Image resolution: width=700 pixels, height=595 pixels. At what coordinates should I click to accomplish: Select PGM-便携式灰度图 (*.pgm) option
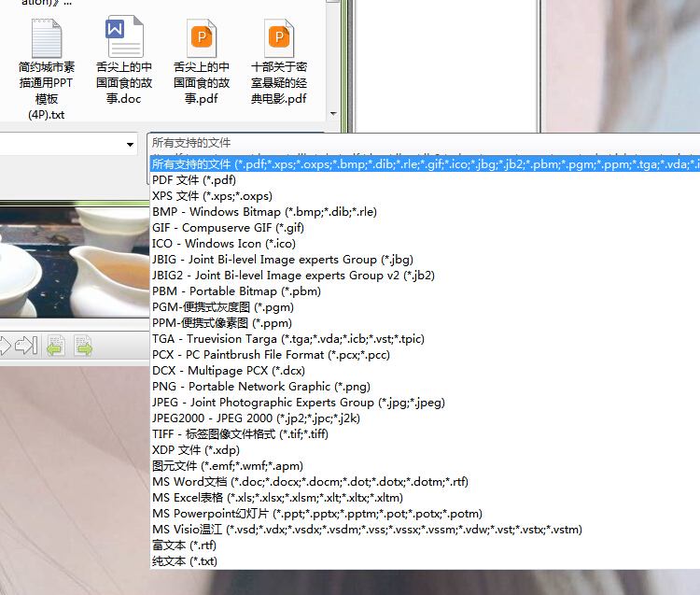[x=425, y=307]
